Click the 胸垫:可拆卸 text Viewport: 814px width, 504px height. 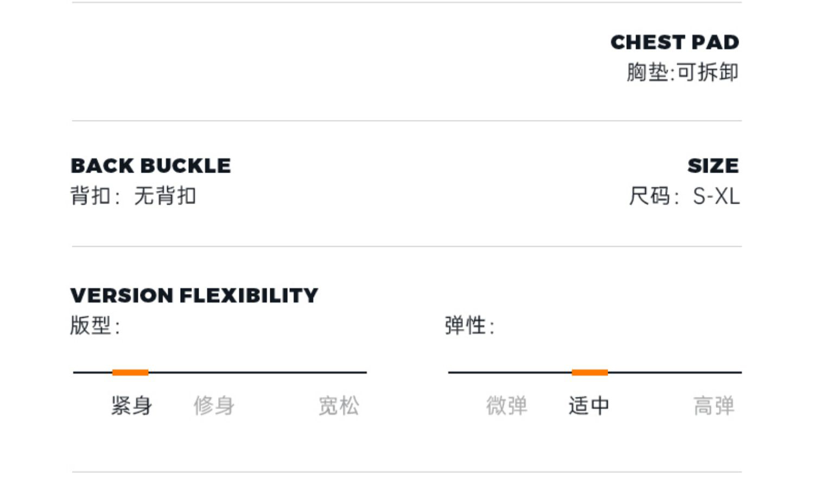682,72
